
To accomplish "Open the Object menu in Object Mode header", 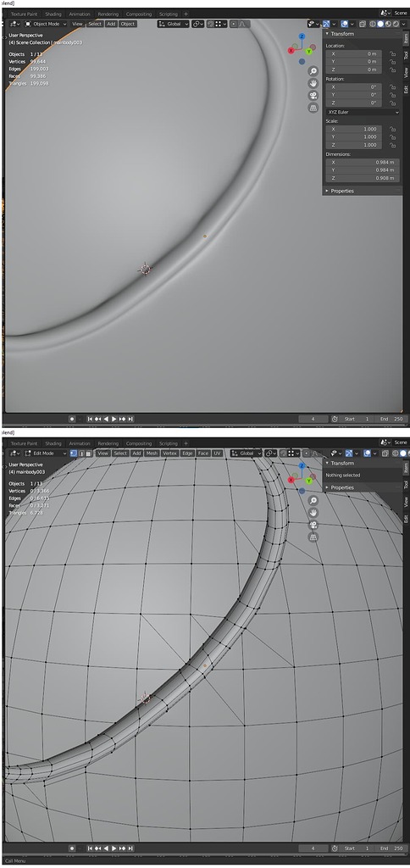I will point(128,24).
